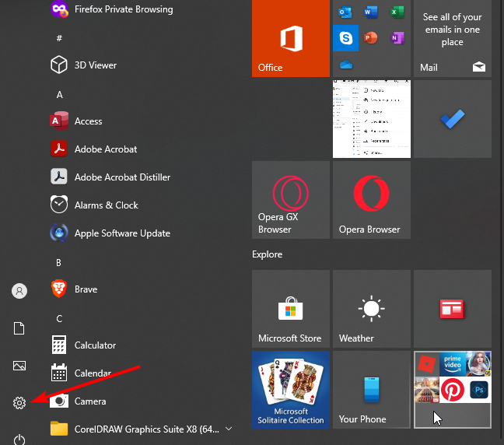The height and width of the screenshot is (445, 504).
Task: Open Firefox Private Browsing
Action: tap(123, 10)
